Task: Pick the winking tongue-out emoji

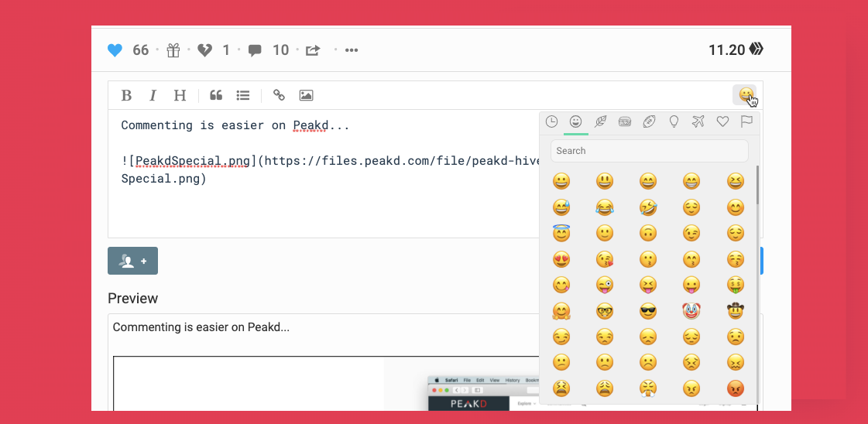Action: [x=605, y=285]
